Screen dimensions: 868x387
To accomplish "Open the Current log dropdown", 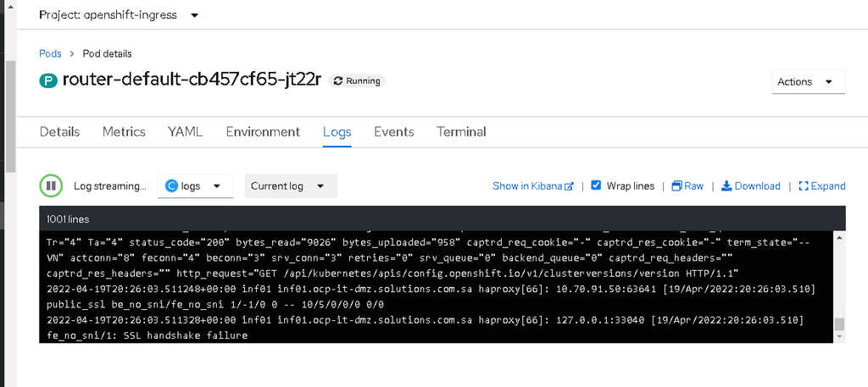I will point(292,185).
